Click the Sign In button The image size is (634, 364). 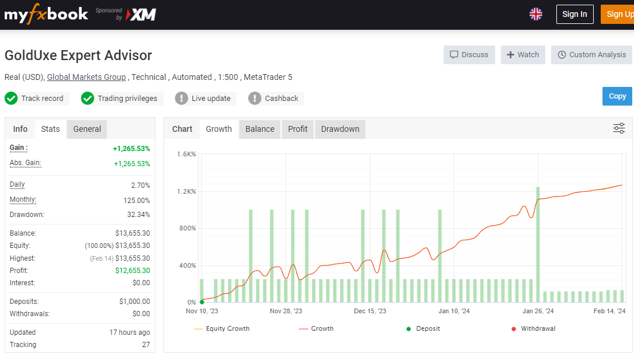click(574, 14)
